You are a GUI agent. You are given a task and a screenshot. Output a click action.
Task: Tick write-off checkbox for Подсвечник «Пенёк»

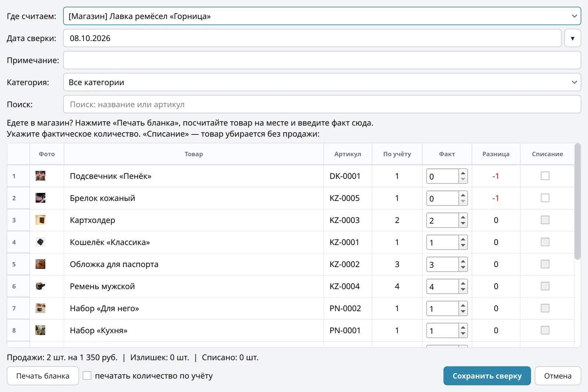(545, 176)
